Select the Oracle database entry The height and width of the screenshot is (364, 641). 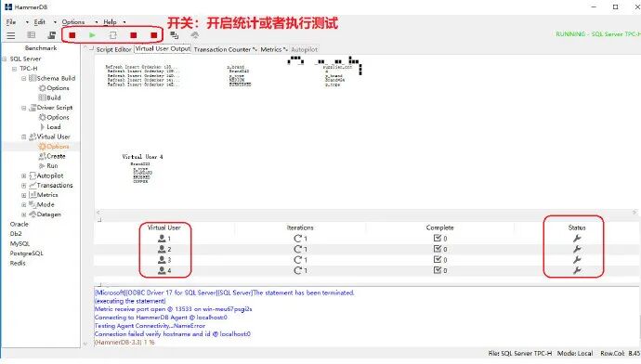pos(20,225)
